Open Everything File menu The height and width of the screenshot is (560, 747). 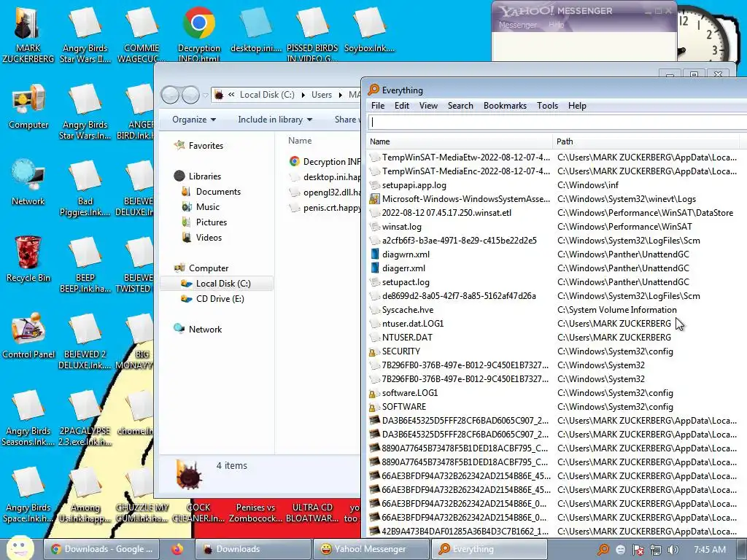coord(378,106)
